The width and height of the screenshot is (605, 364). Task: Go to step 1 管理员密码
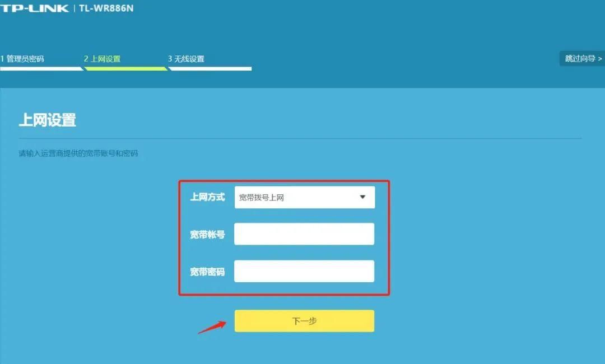click(x=22, y=59)
